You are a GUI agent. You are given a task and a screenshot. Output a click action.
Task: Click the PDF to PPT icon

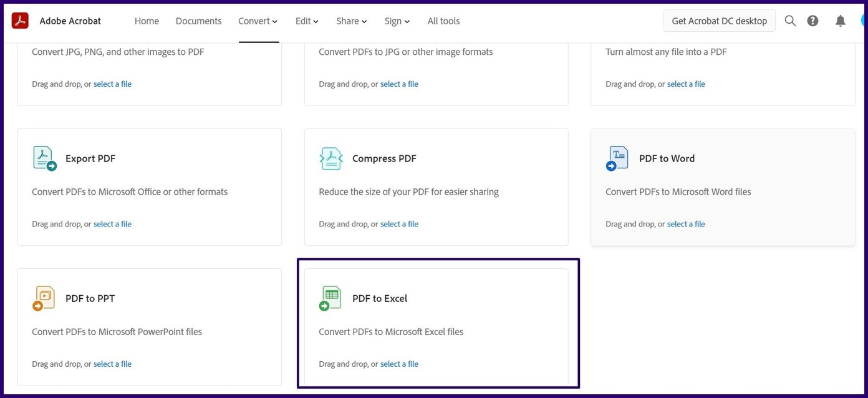point(44,298)
